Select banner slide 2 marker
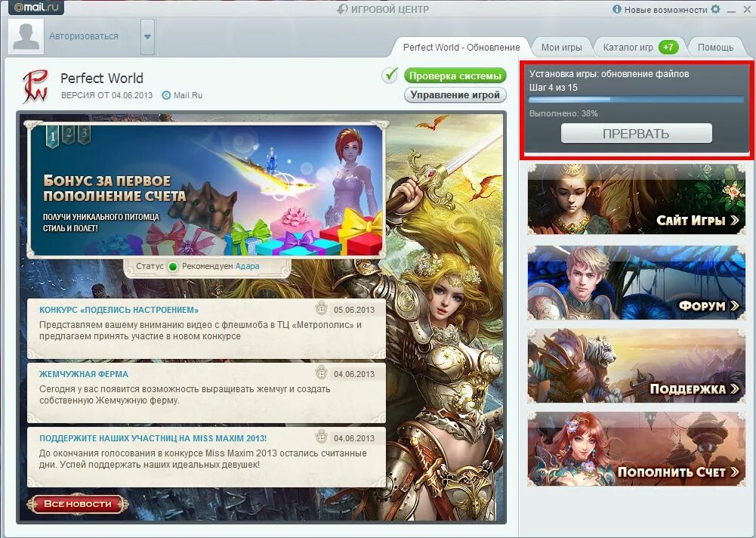The width and height of the screenshot is (756, 538). coord(69,134)
